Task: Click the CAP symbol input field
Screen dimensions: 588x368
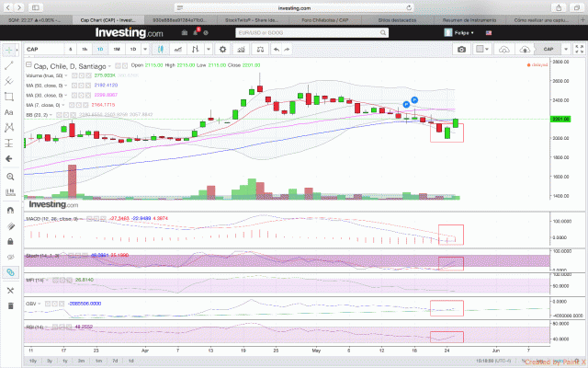Action: 44,49
